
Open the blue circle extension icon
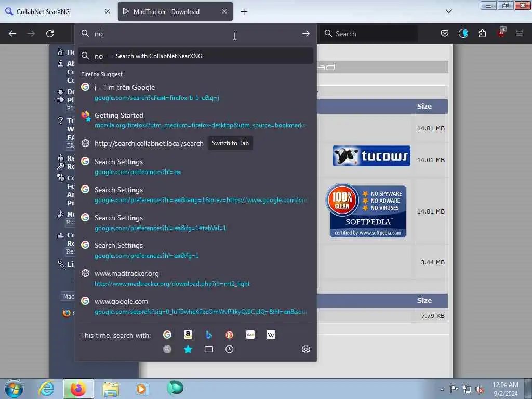pos(463,34)
